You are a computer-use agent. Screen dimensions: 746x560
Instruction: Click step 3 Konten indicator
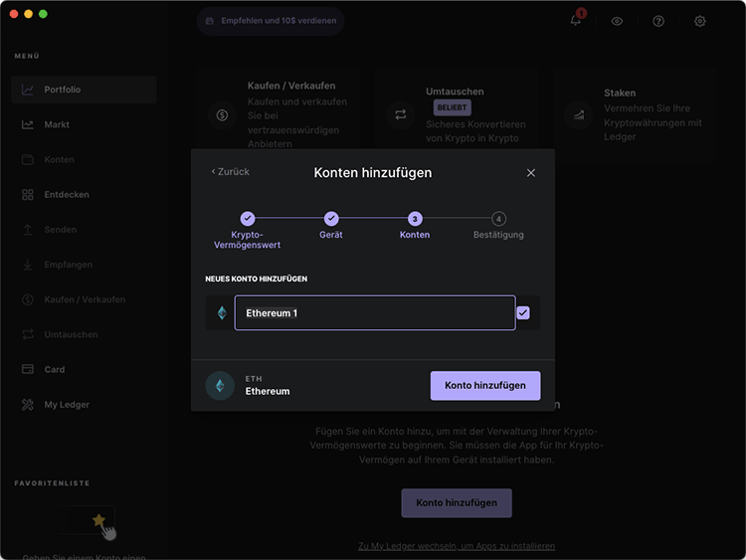click(x=415, y=219)
